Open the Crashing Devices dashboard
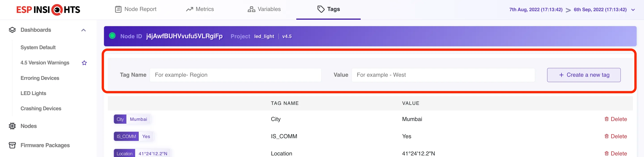This screenshot has height=157, width=644. (x=41, y=108)
